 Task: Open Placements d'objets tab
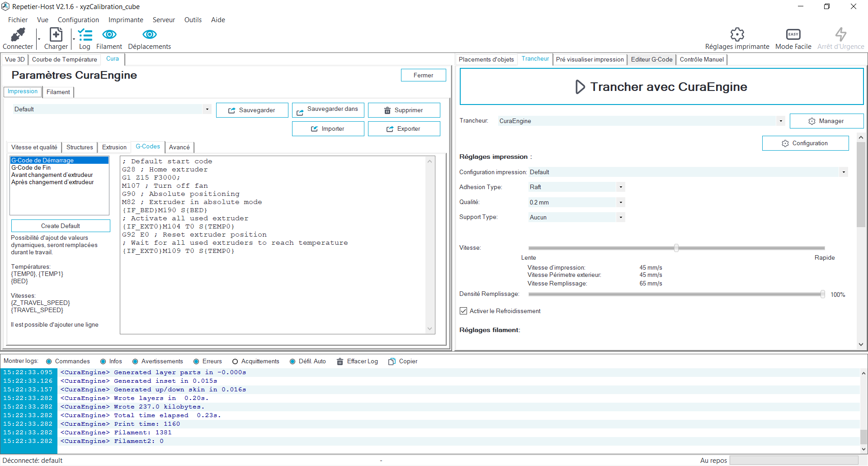click(x=486, y=59)
